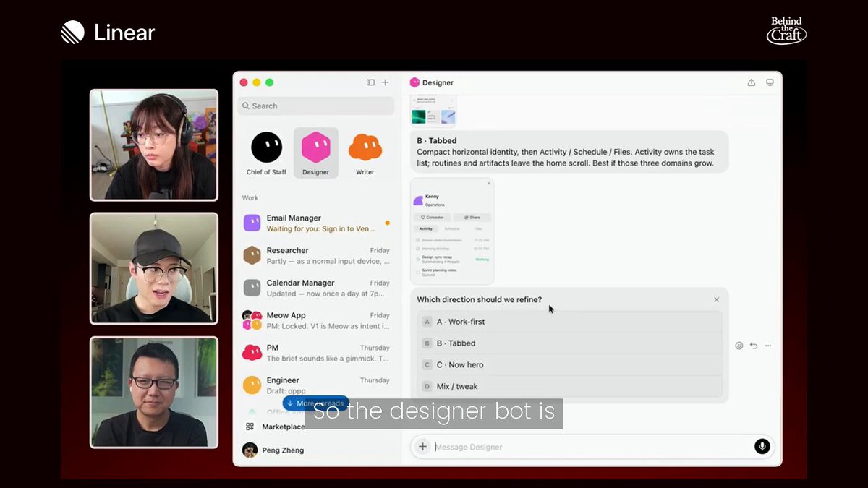Open the Kenny mockup thumbnail
The image size is (868, 488).
click(452, 231)
